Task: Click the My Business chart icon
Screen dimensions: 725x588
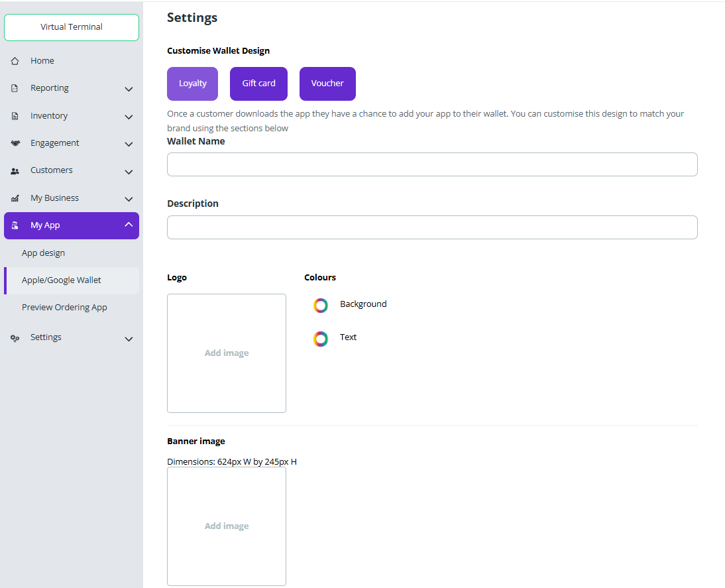Action: [15, 198]
